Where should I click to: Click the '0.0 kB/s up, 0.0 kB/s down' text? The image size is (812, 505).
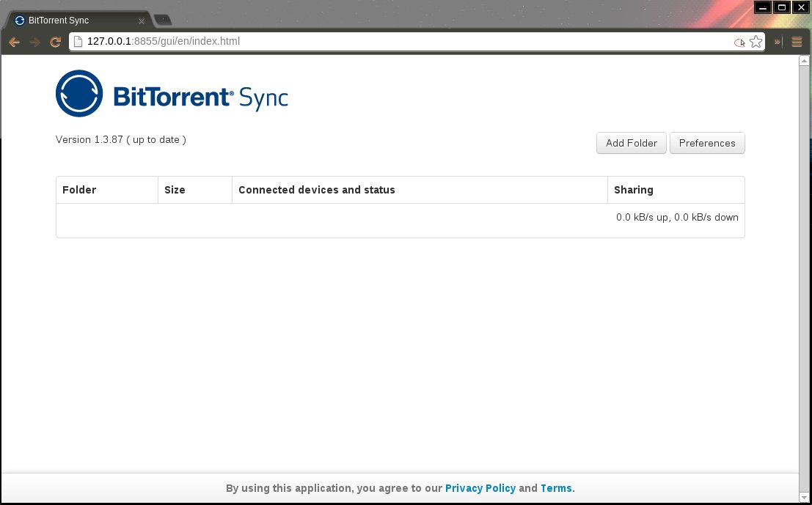point(677,217)
